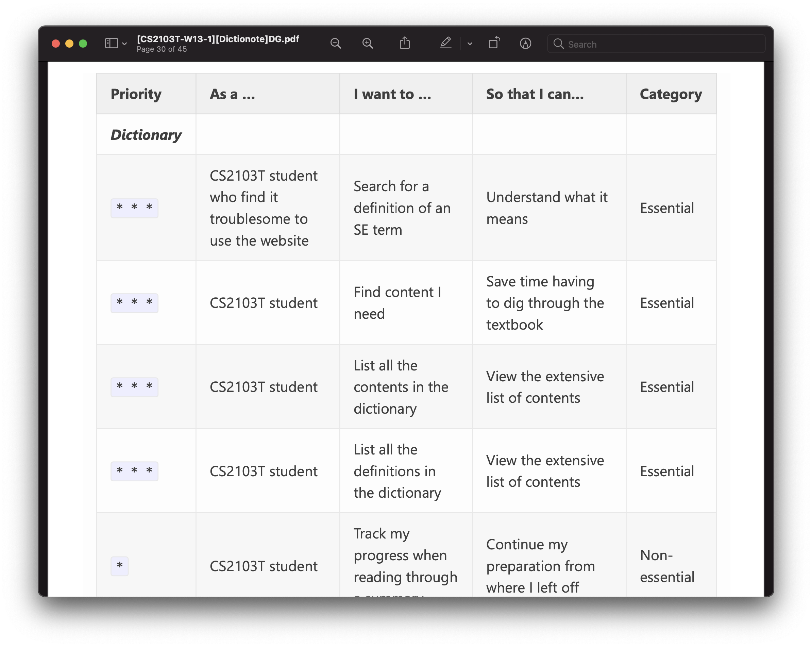Click the PDF file name title
812x647 pixels.
218,39
